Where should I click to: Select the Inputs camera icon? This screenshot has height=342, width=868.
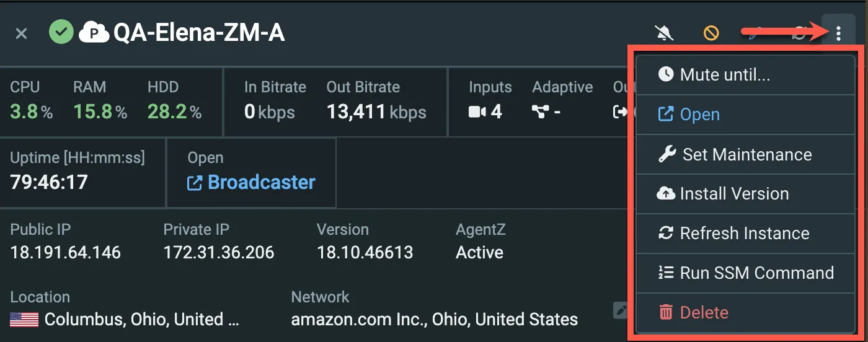tap(477, 112)
